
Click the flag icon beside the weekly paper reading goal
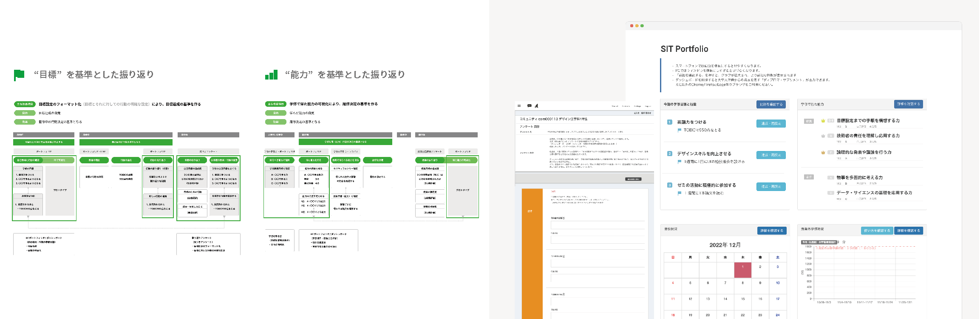(x=680, y=193)
